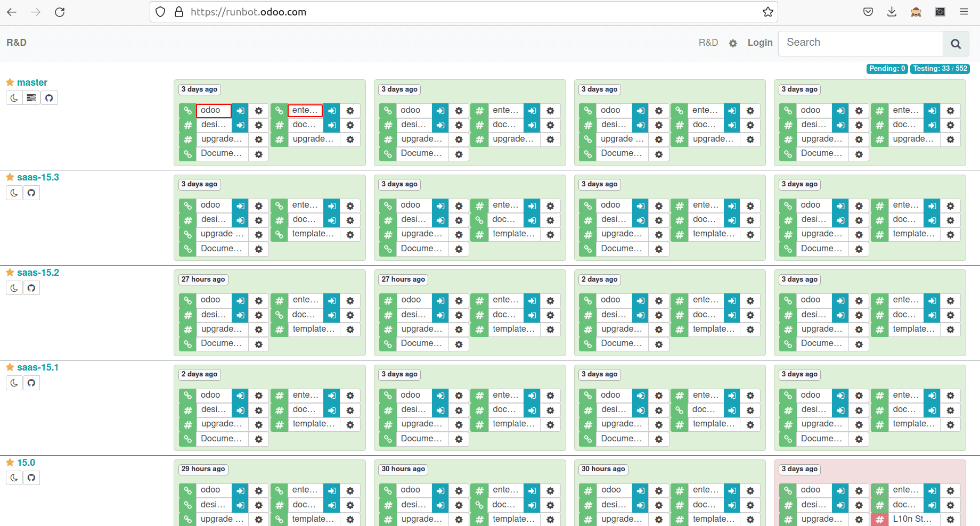
Task: Toggle the favorite star for saas-15.2
Action: coord(10,272)
